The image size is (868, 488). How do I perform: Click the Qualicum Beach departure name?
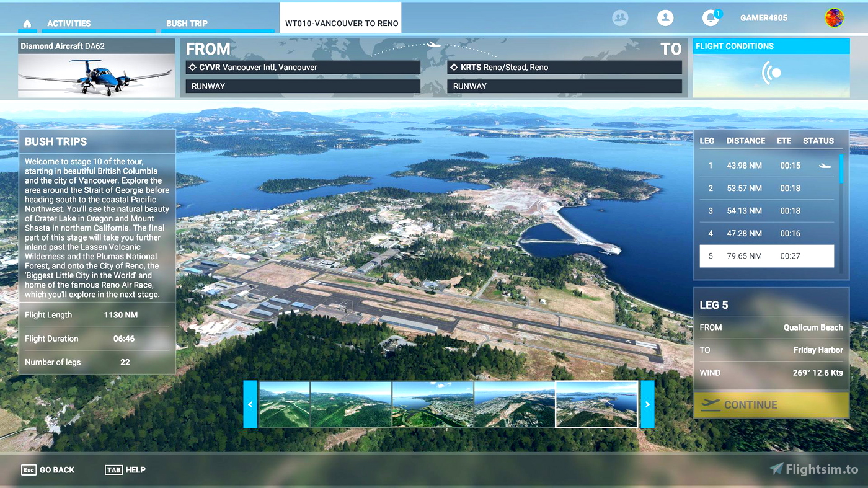813,327
